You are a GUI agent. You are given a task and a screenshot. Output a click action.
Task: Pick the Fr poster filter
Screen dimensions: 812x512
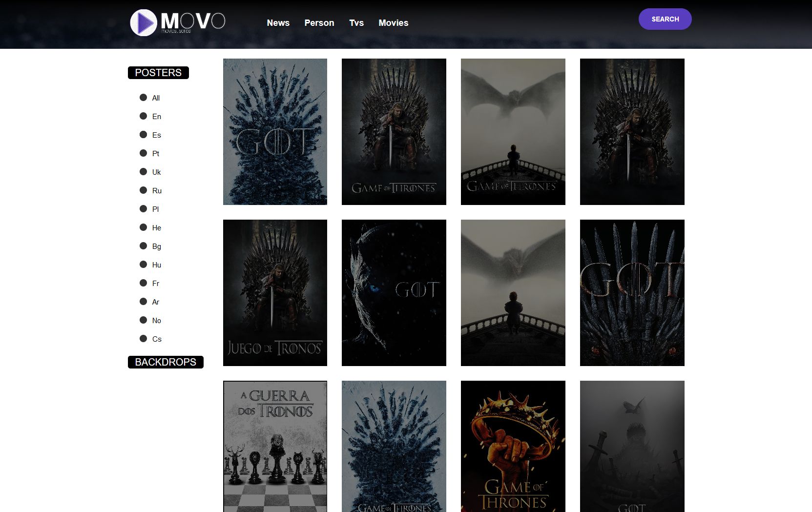[x=143, y=283]
